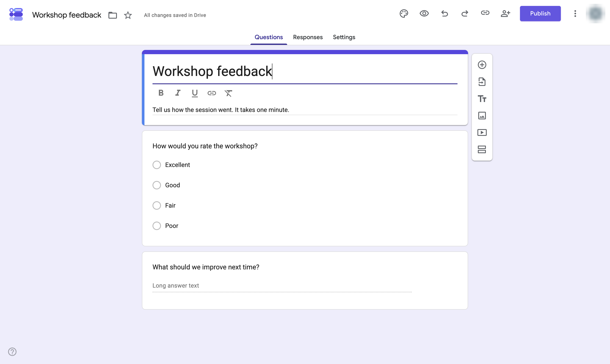
Task: Import questions from another form
Action: pyautogui.click(x=482, y=82)
